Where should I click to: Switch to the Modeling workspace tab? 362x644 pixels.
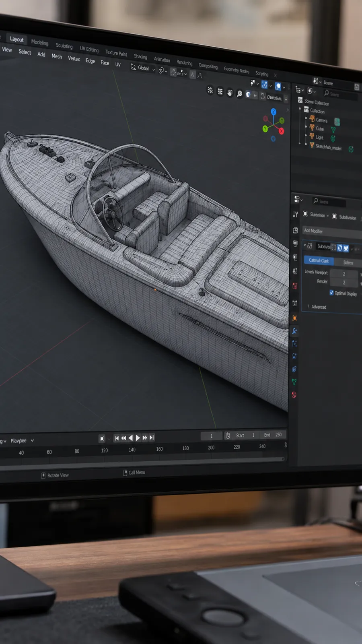(39, 42)
